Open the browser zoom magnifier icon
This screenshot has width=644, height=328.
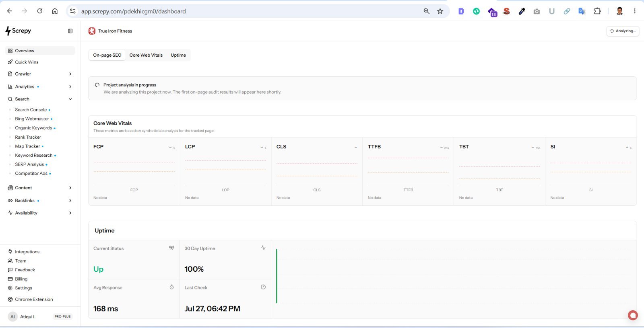tap(427, 11)
